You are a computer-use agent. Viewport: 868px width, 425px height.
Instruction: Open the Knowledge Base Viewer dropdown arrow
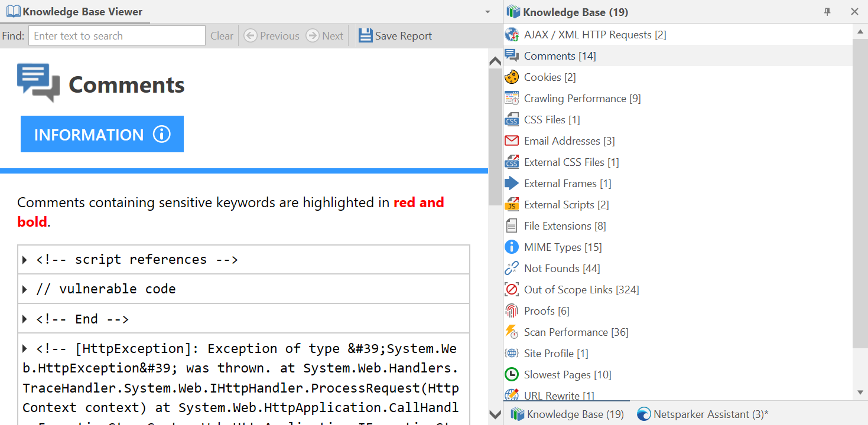(x=487, y=11)
